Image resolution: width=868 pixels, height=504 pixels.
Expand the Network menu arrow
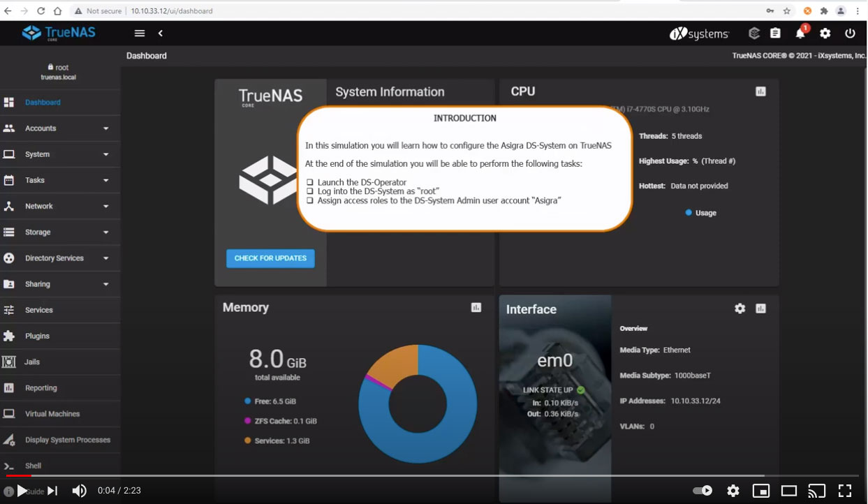(105, 206)
